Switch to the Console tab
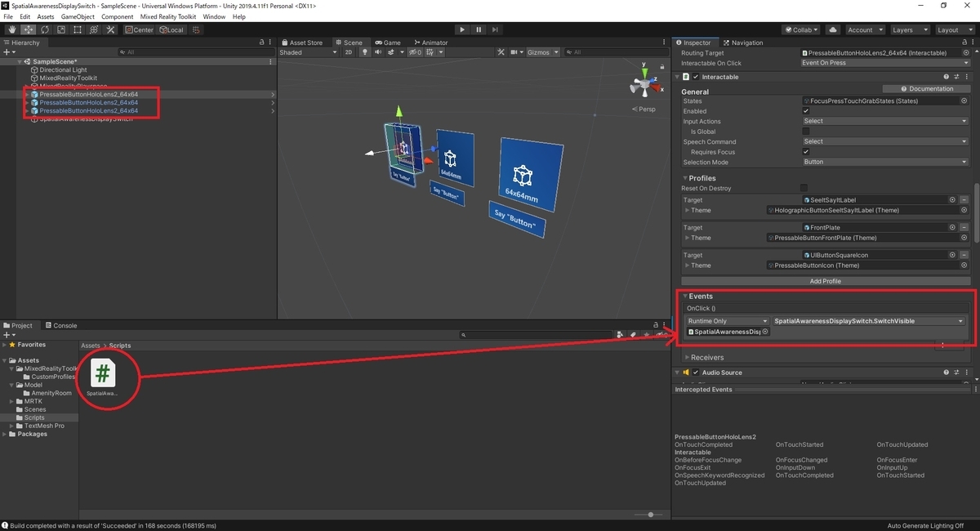The height and width of the screenshot is (531, 980). click(x=61, y=325)
